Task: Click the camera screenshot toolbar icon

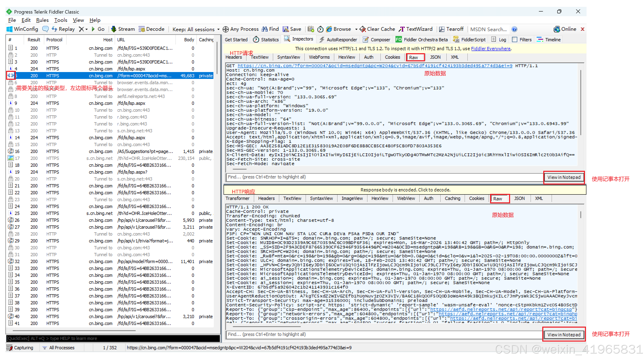Action: tap(311, 29)
